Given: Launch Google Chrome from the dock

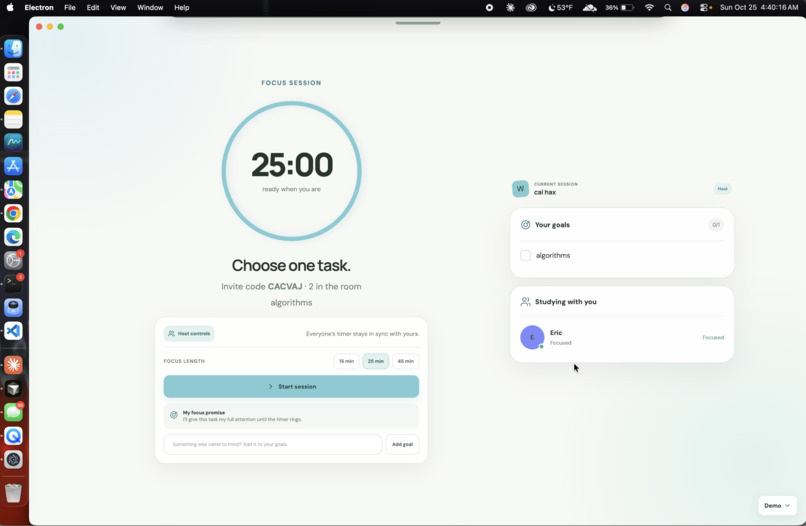Looking at the screenshot, I should [13, 213].
